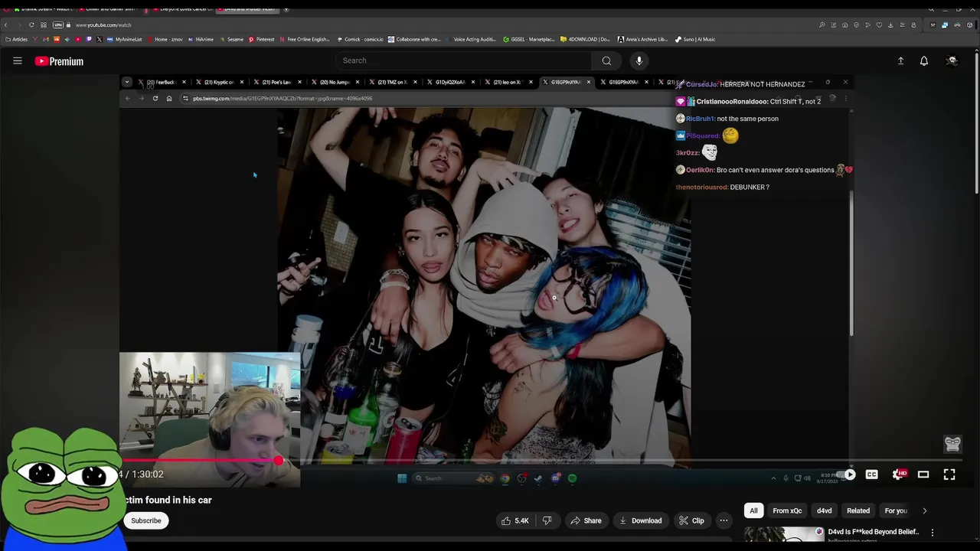980x551 pixels.
Task: Open the video player settings gear
Action: (x=898, y=474)
